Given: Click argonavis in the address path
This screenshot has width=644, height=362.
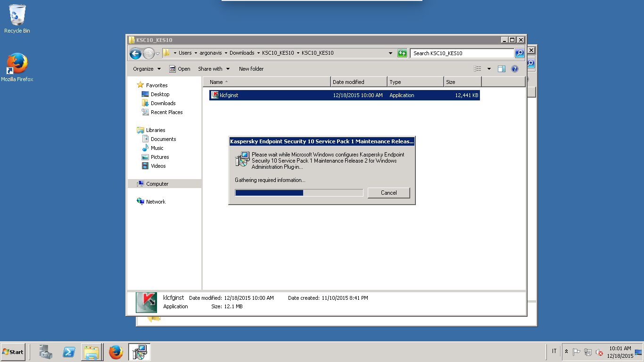Looking at the screenshot, I should [x=211, y=53].
